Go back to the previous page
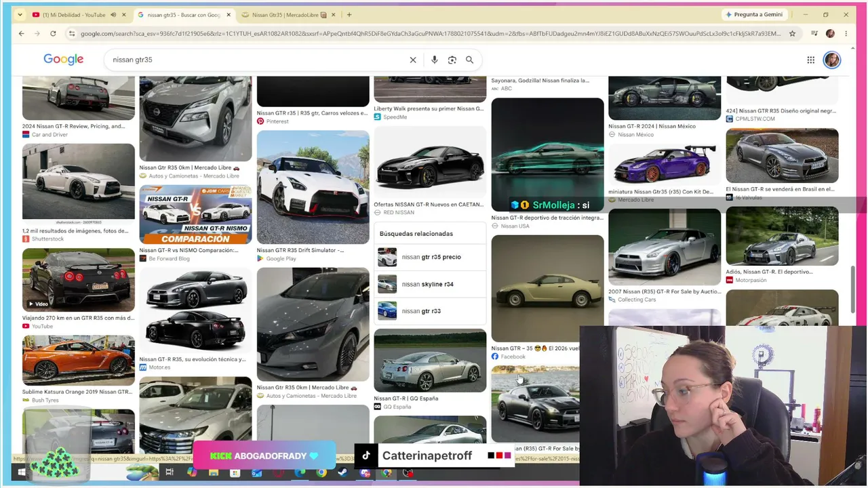Viewport: 868px width, 488px height. 22,33
